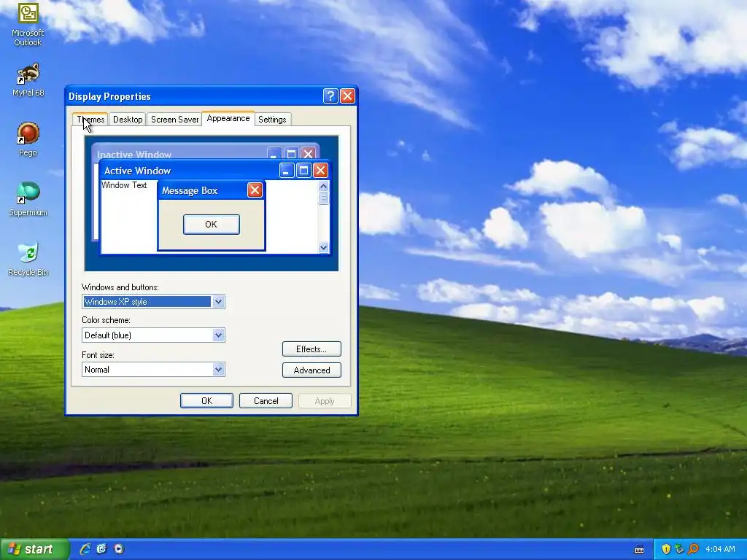
Task: Launch Internet Explorer from quick launch
Action: 85,549
